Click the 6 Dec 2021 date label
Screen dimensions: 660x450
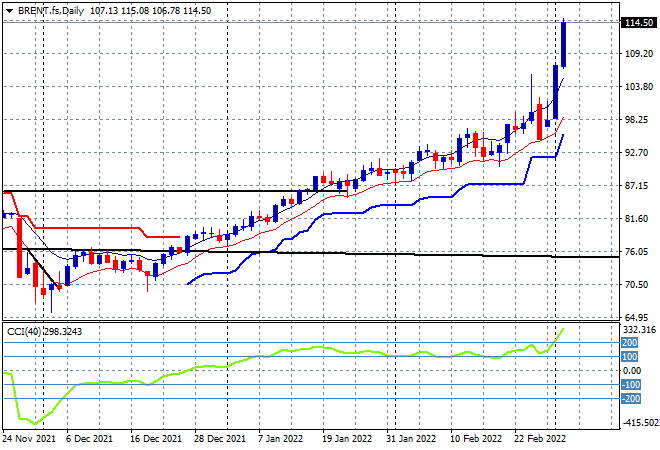[x=89, y=439]
